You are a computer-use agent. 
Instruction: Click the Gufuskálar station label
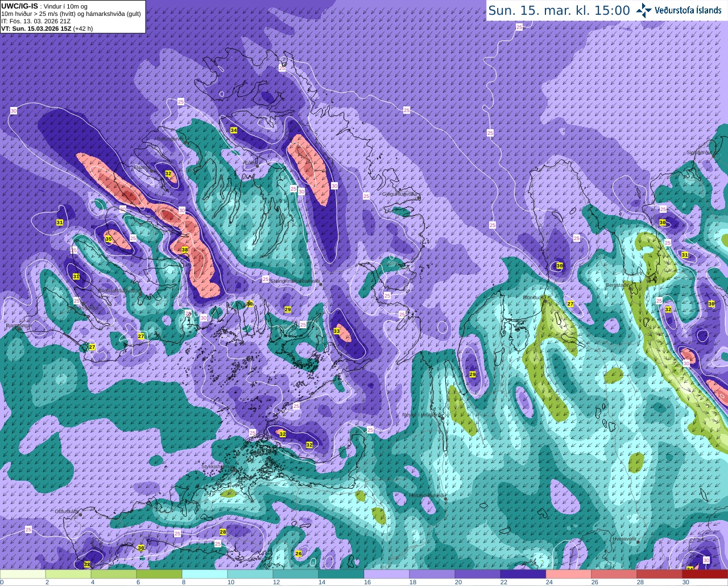67,511
